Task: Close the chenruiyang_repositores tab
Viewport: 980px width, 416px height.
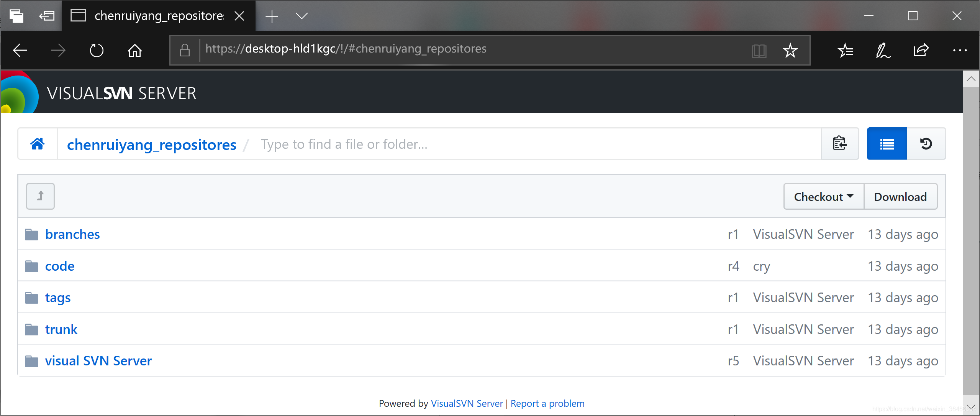Action: click(239, 16)
